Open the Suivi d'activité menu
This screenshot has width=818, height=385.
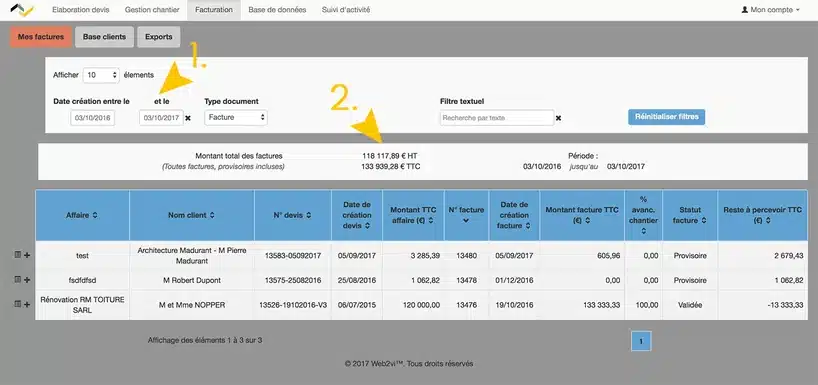(x=346, y=10)
